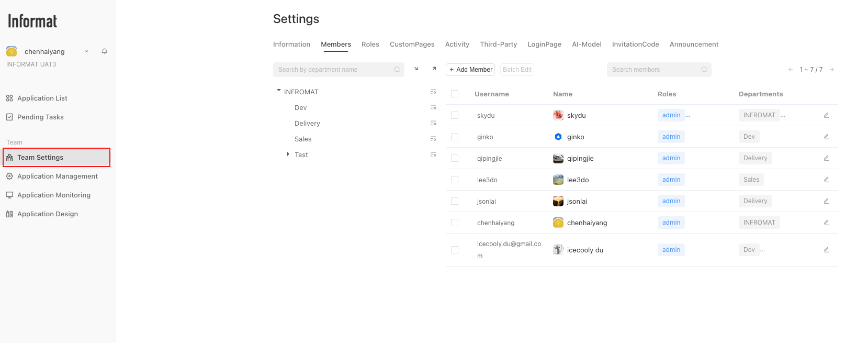Click edit pencil icon for lee3do row
Viewport: 868px width, 343px height.
(x=826, y=180)
